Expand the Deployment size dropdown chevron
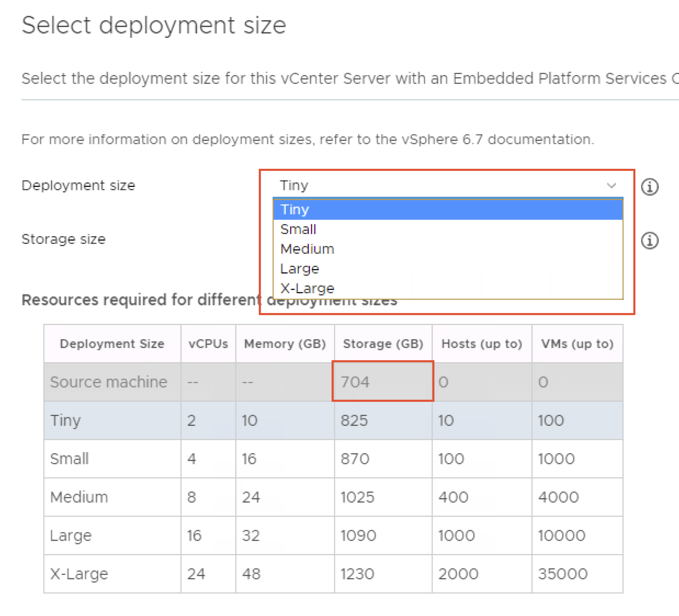Screen dimensions: 679x616 coord(611,186)
